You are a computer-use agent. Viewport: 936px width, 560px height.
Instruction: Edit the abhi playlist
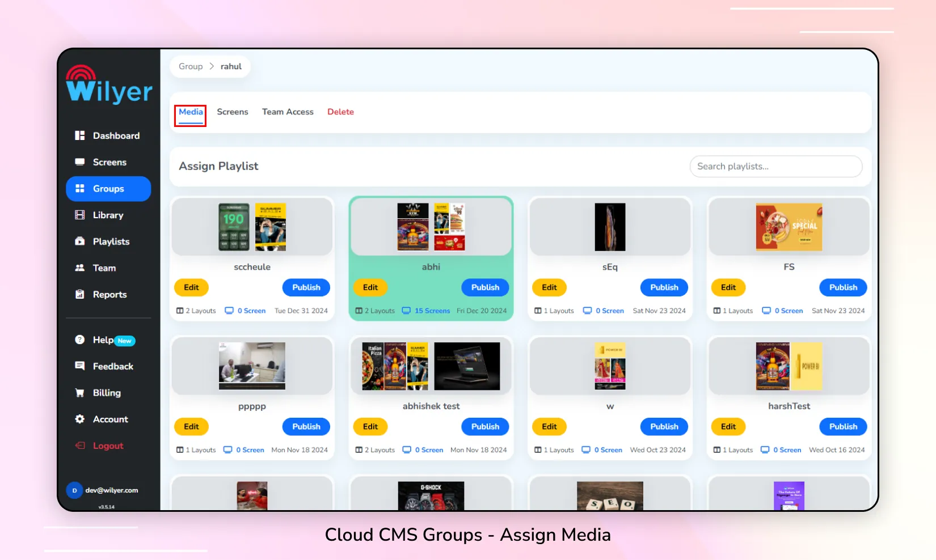coord(370,287)
